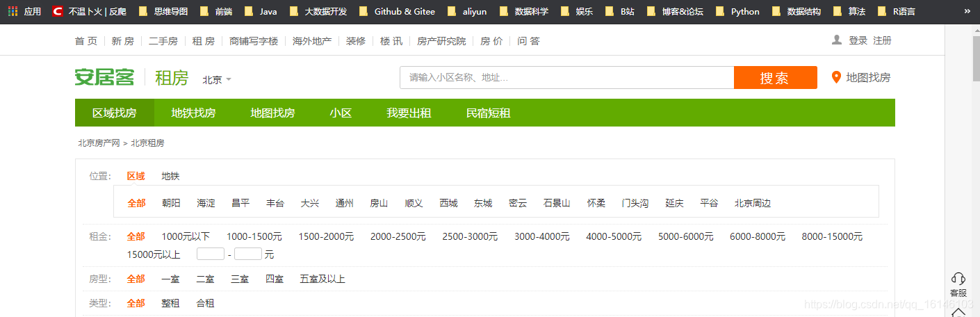Select the 地铁找房 tab
Screen dimensions: 980x317
[194, 113]
